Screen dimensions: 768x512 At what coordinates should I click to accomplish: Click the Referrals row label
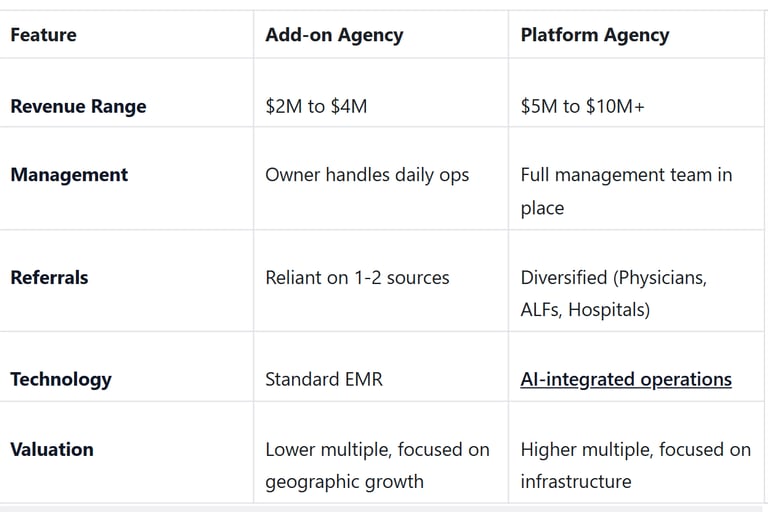49,278
